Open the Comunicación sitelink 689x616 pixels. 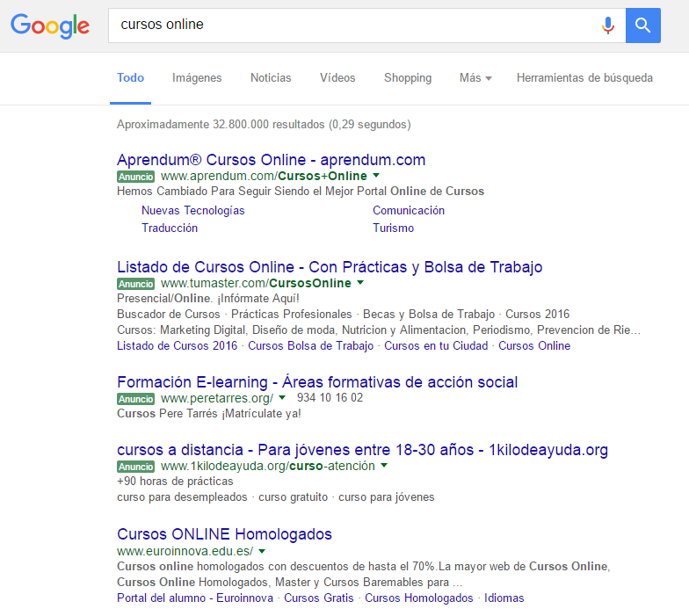tap(409, 211)
